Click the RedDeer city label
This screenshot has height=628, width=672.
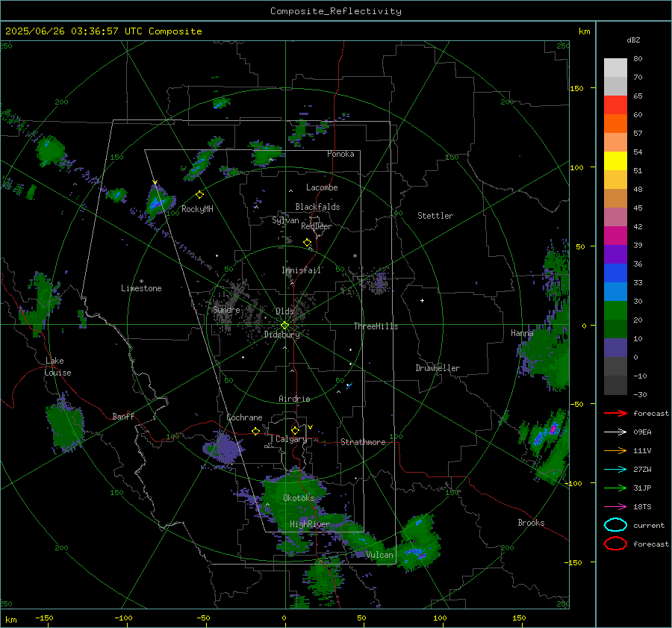[317, 226]
